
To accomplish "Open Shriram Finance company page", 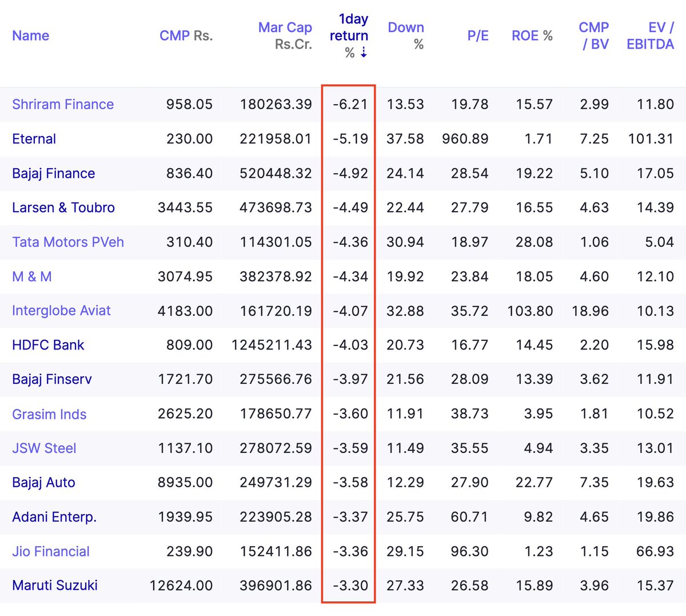I will pos(63,104).
